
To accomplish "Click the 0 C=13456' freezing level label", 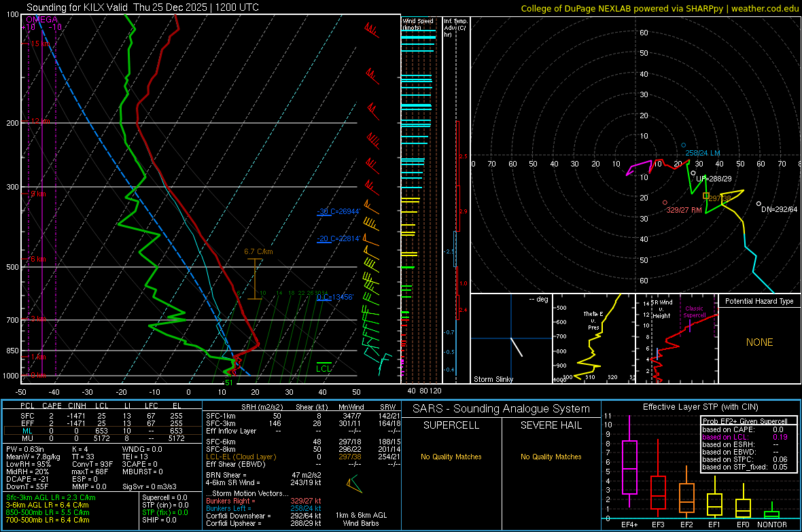I will tap(335, 297).
